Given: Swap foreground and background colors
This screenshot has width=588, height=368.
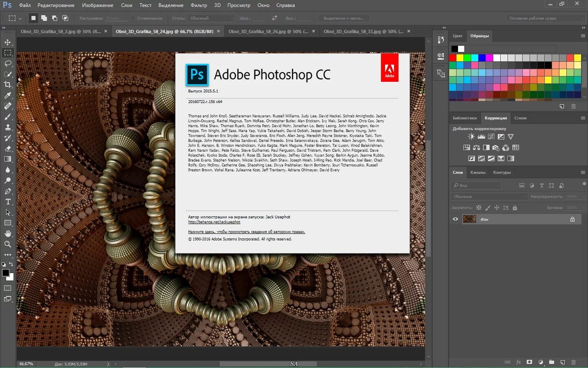Looking at the screenshot, I should 11,265.
